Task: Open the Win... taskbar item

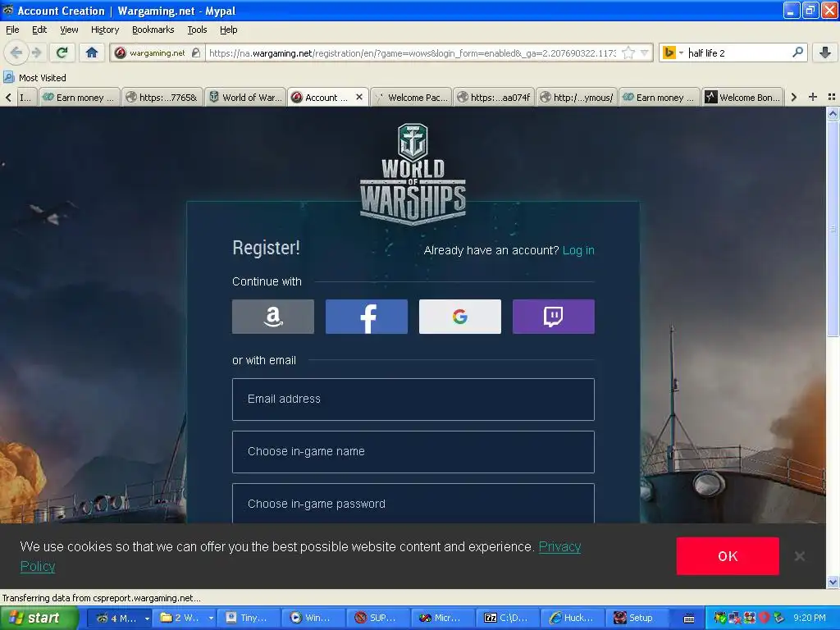Action: point(313,619)
